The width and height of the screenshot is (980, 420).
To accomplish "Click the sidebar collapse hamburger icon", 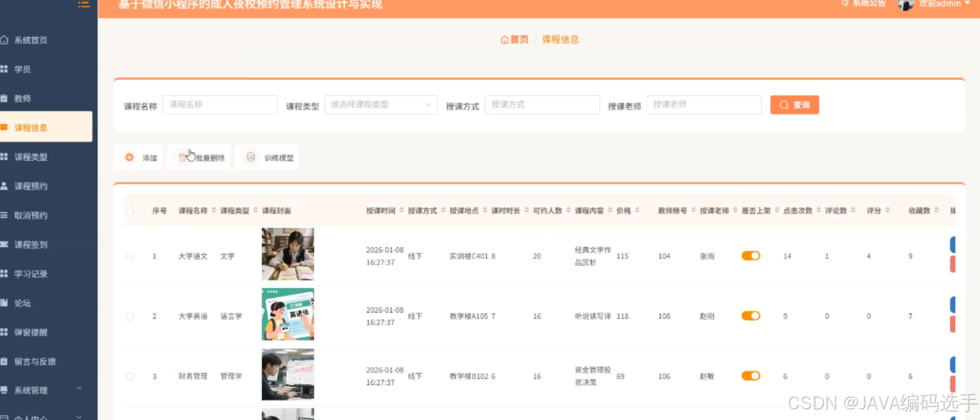I will click(84, 4).
